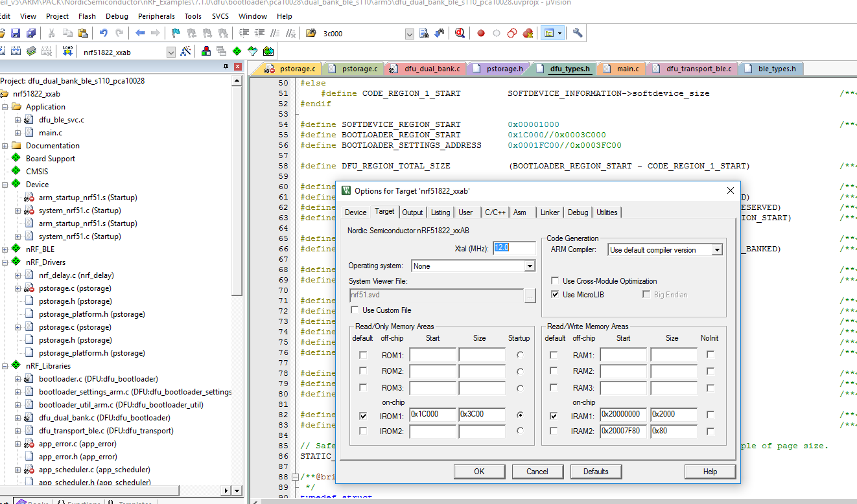Viewport: 857px width, 504px height.
Task: Click the Xtal (MHz) input field
Action: [514, 247]
